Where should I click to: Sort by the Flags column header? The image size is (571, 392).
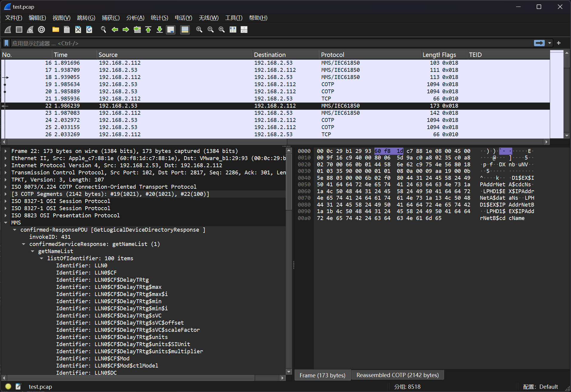coord(454,55)
